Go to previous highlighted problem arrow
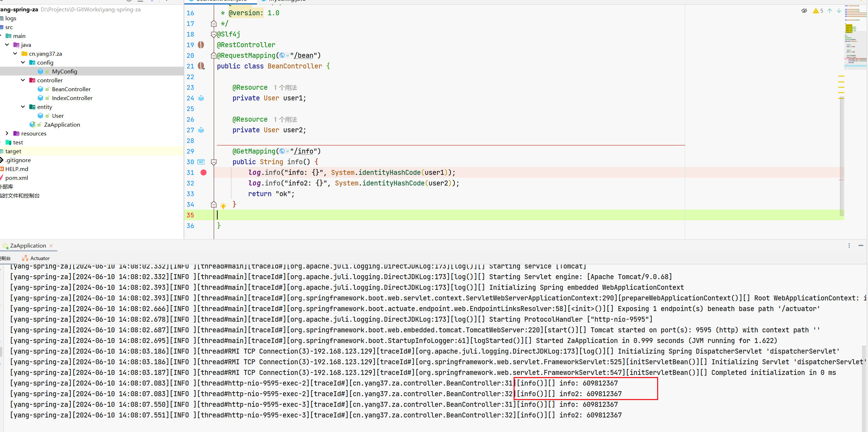868x432 pixels. pyautogui.click(x=830, y=11)
